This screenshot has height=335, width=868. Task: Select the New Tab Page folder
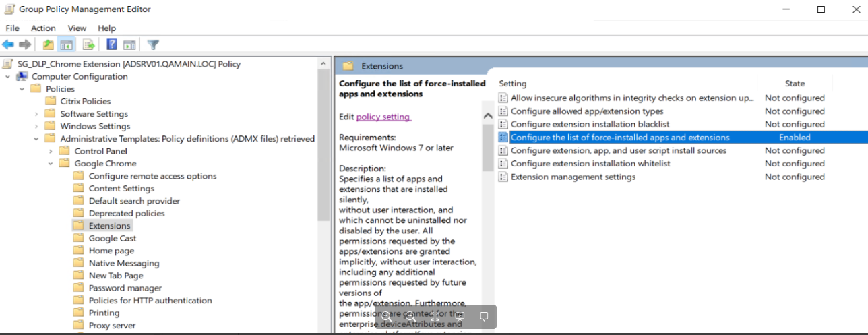pyautogui.click(x=116, y=276)
